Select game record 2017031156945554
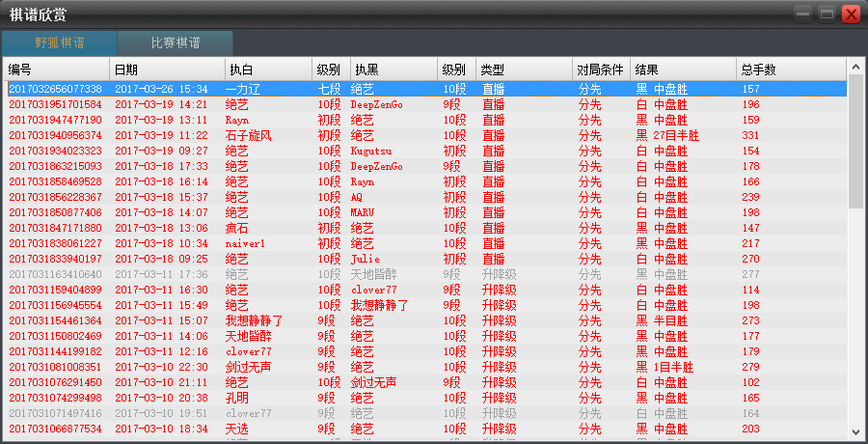Screen dimensions: 868x444 point(427,305)
